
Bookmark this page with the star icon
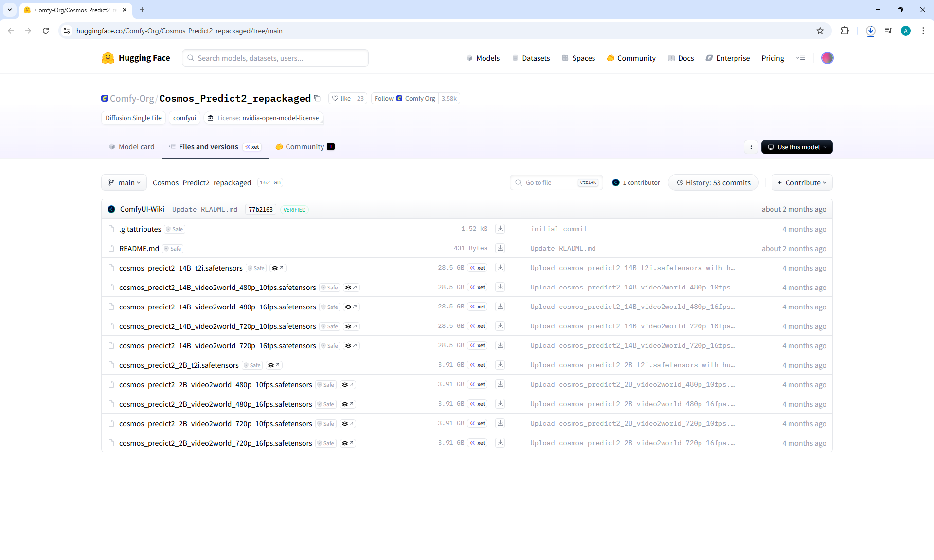[x=820, y=31]
